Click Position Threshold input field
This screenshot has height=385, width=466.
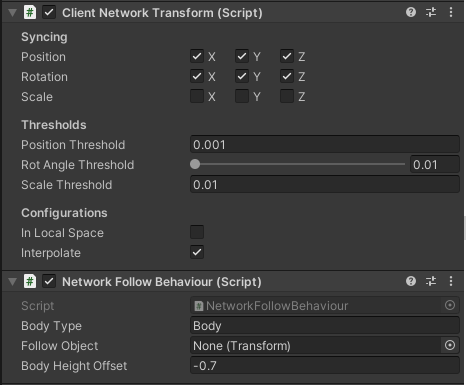coord(325,144)
